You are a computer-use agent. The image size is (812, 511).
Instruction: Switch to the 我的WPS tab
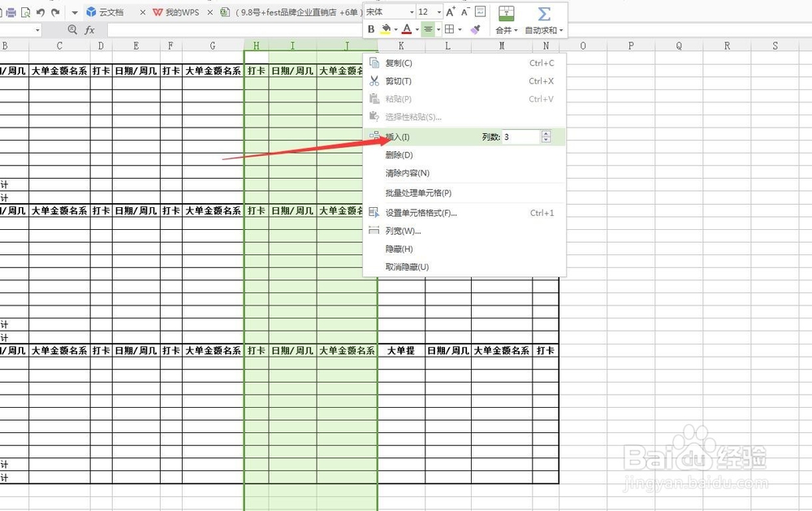(176, 12)
